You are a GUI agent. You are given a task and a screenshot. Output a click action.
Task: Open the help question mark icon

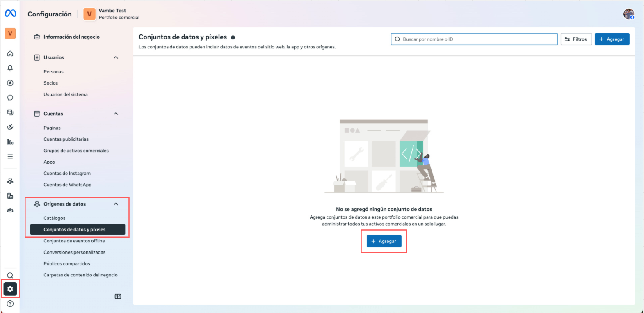(x=10, y=304)
